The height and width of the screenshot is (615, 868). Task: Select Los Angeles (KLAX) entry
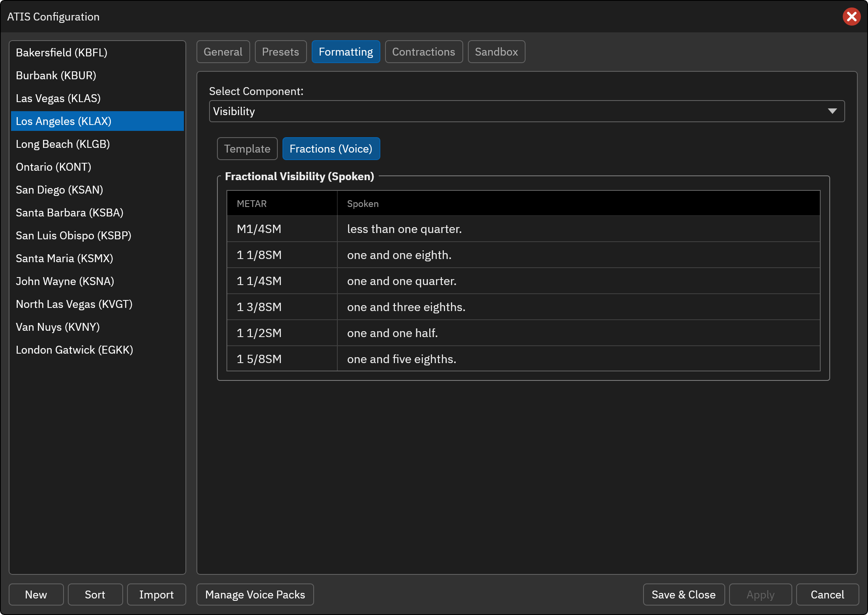tap(97, 121)
